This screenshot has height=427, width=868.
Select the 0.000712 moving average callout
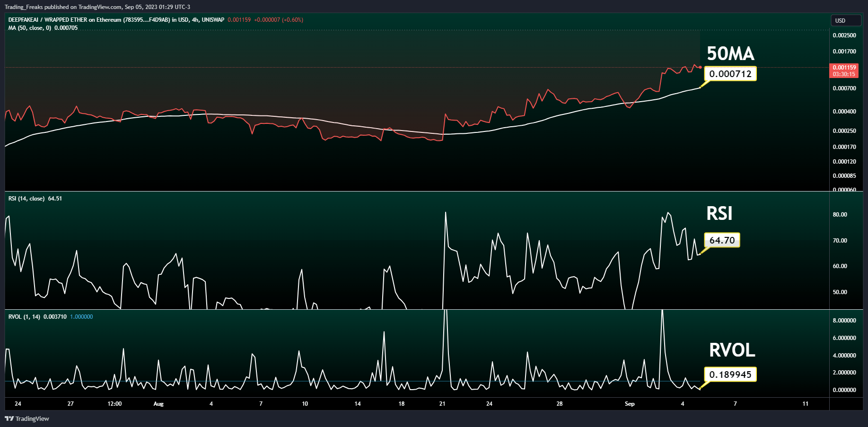(x=730, y=74)
